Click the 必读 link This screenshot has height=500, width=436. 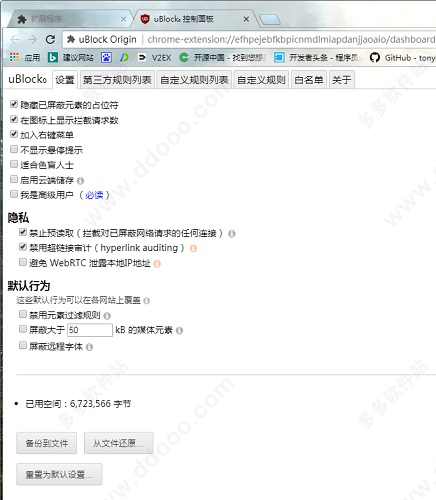tap(94, 195)
